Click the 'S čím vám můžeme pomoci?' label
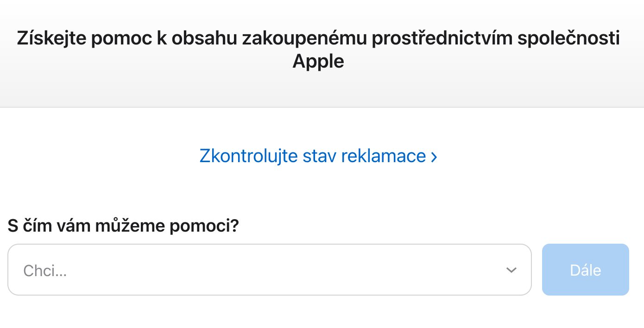Screen dimensions: 644x328 pyautogui.click(x=123, y=227)
